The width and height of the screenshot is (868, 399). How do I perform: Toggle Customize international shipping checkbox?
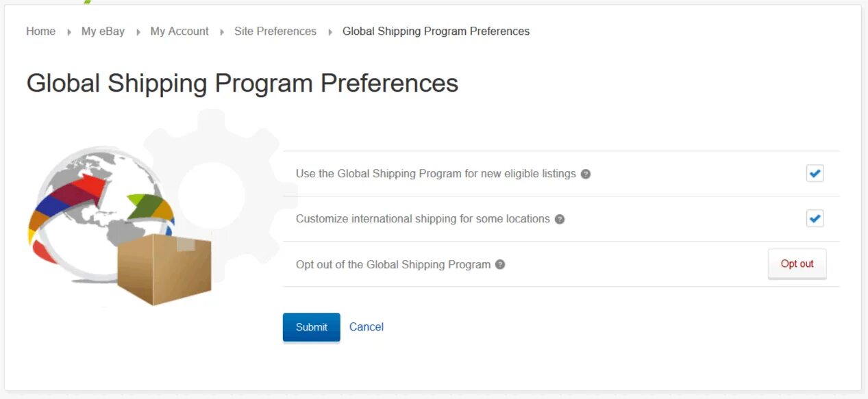(815, 219)
